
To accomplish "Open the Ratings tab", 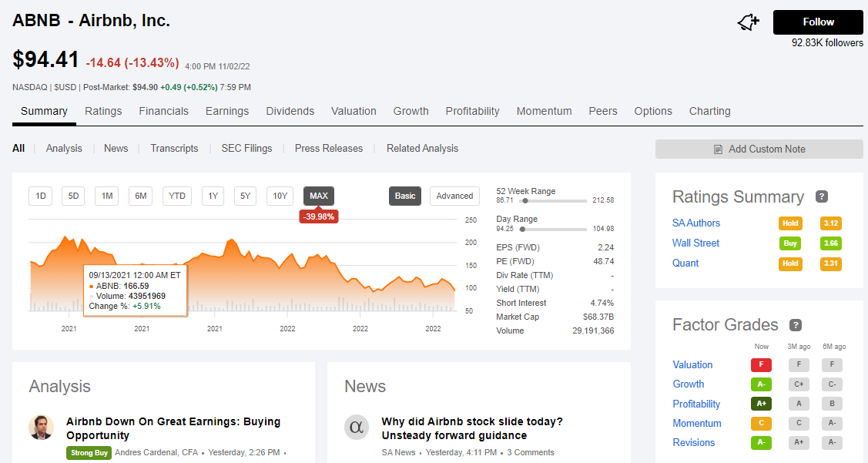I will [x=103, y=111].
